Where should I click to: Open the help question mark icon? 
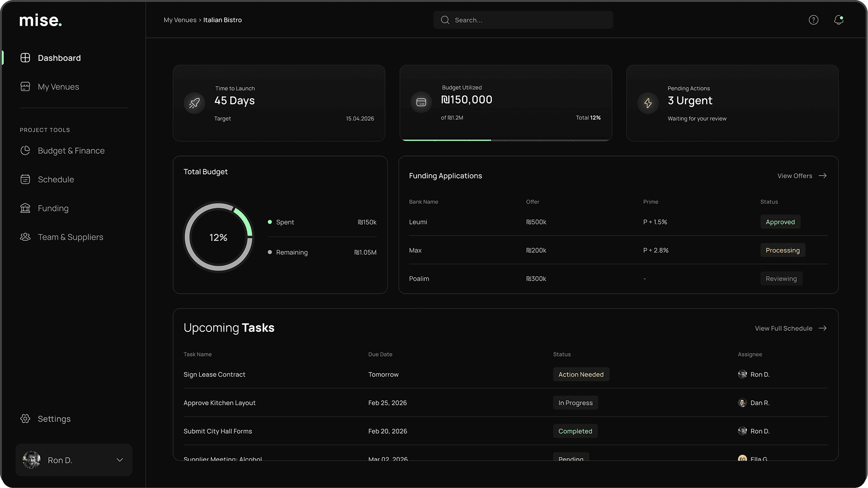[x=813, y=20]
